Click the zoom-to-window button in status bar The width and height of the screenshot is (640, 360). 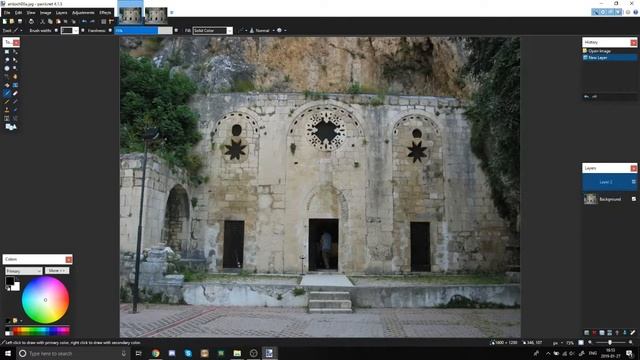pos(581,343)
